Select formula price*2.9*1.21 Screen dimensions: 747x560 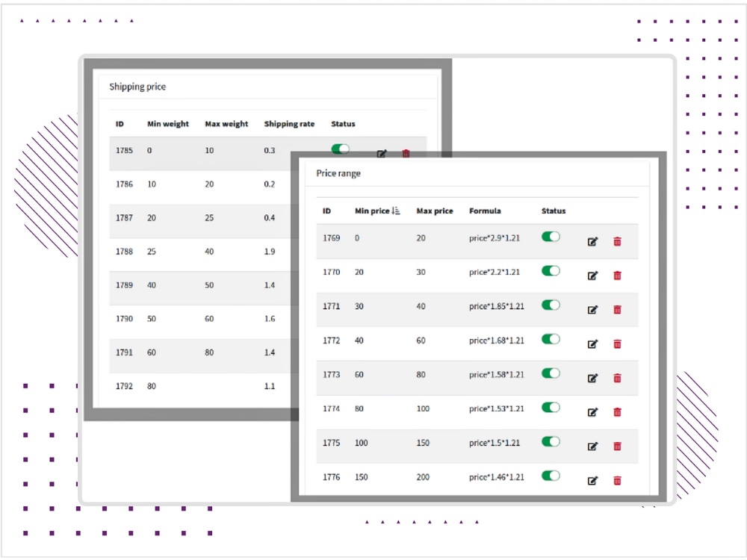(x=494, y=238)
